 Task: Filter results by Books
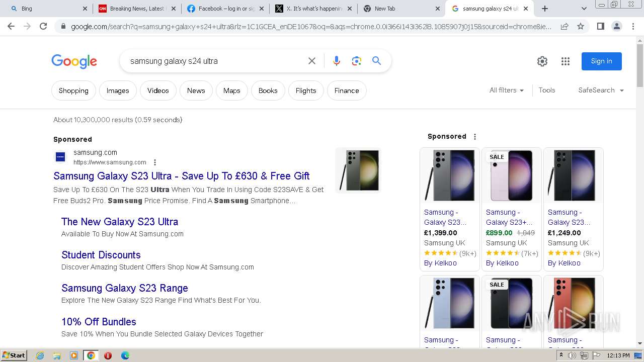click(x=268, y=90)
